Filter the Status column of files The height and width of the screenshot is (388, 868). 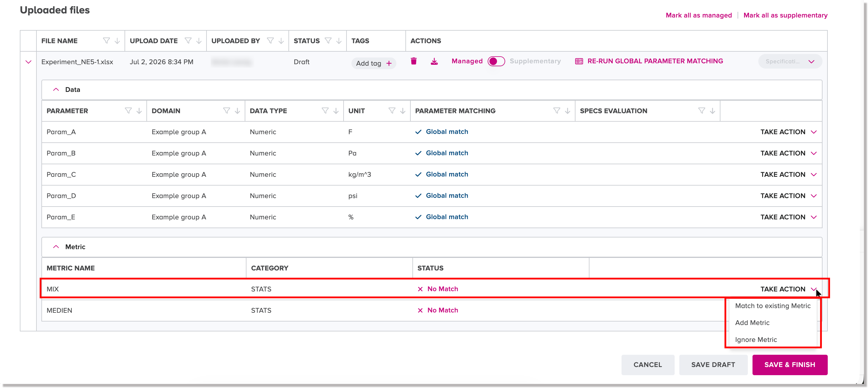coord(328,41)
